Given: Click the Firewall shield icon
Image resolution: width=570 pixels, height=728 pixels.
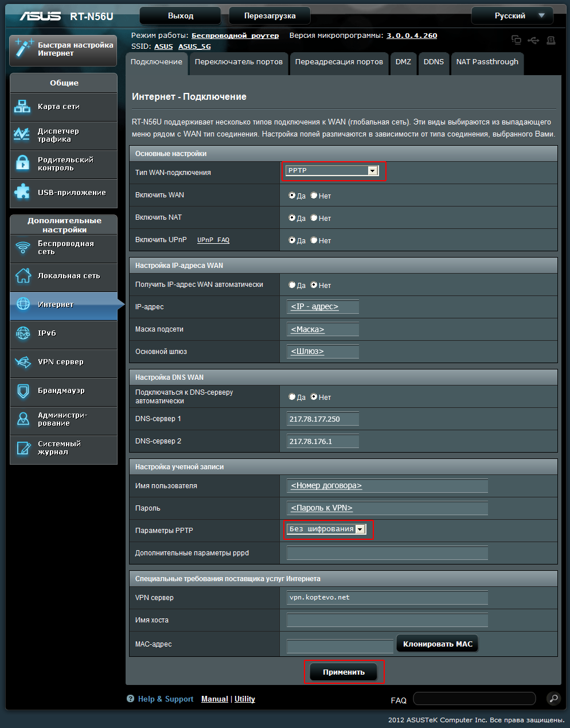Looking at the screenshot, I should pos(23,391).
